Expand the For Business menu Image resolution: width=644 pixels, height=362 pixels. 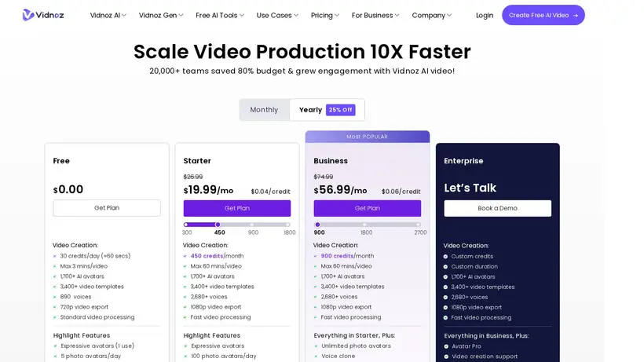coord(375,15)
